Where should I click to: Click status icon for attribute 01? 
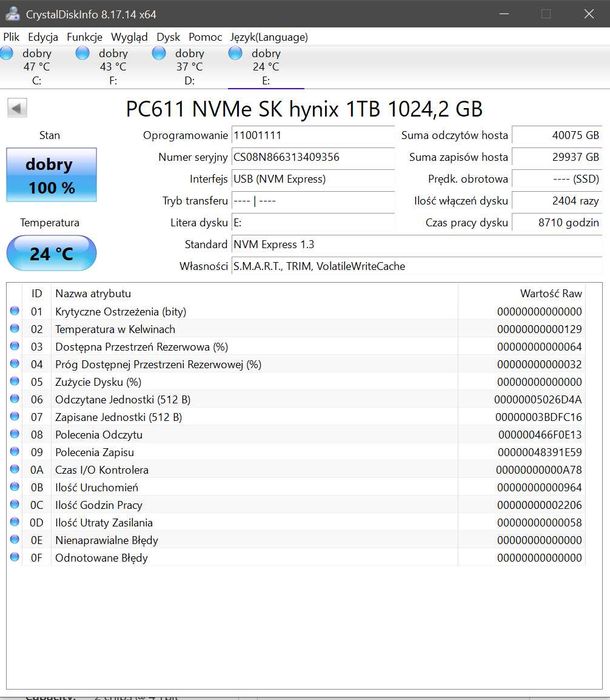coord(15,311)
